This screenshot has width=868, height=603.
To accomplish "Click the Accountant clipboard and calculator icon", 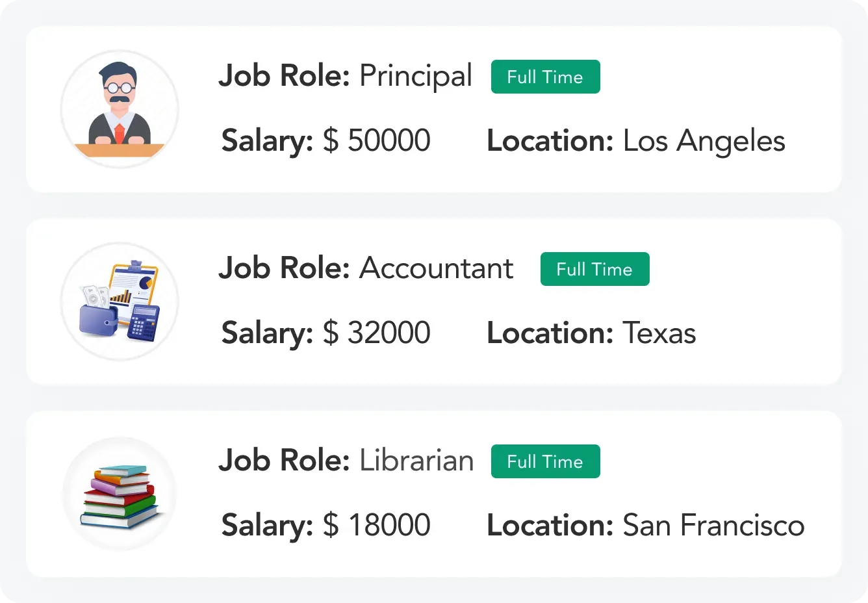I will (x=120, y=301).
